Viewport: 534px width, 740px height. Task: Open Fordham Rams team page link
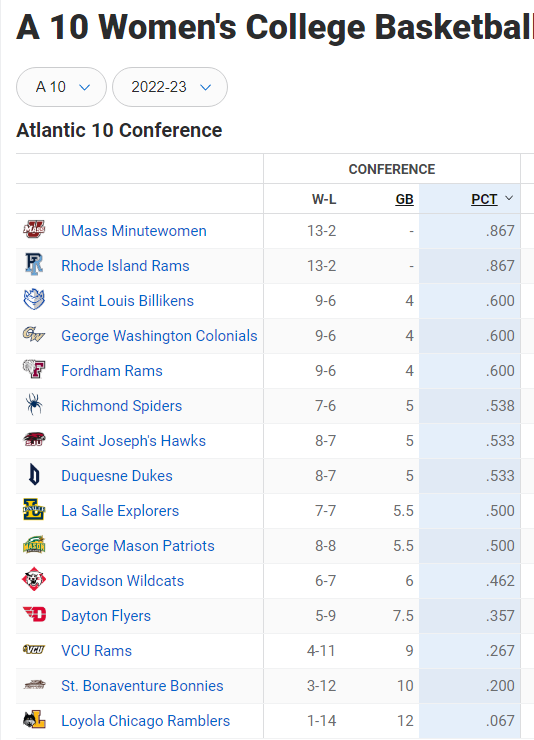[x=112, y=370]
